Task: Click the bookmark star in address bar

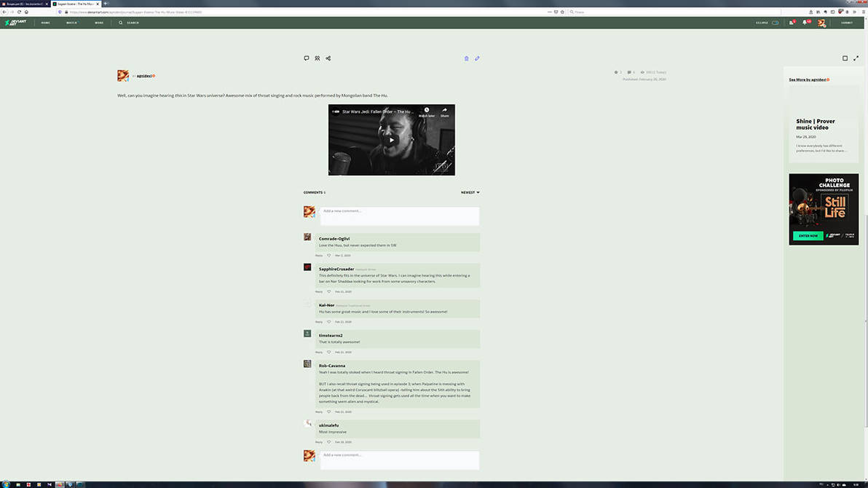Action: (562, 12)
